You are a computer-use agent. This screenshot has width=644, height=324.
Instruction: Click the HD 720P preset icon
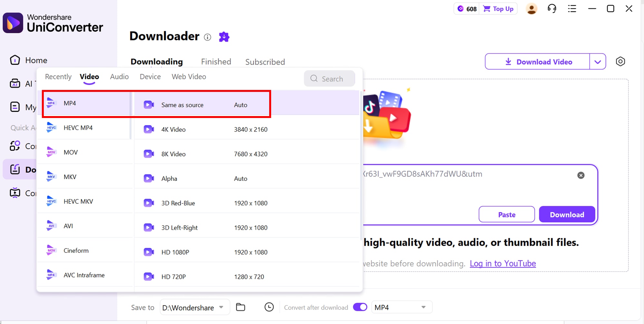coord(149,277)
